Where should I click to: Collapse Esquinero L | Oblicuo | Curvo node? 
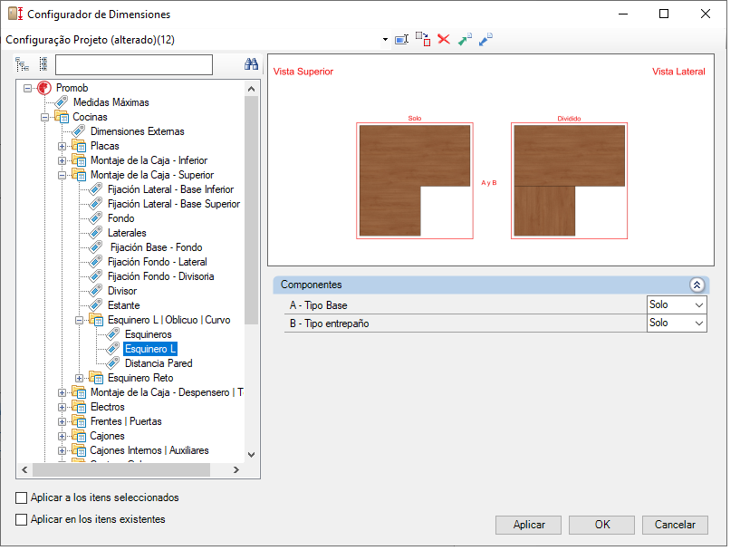[79, 320]
